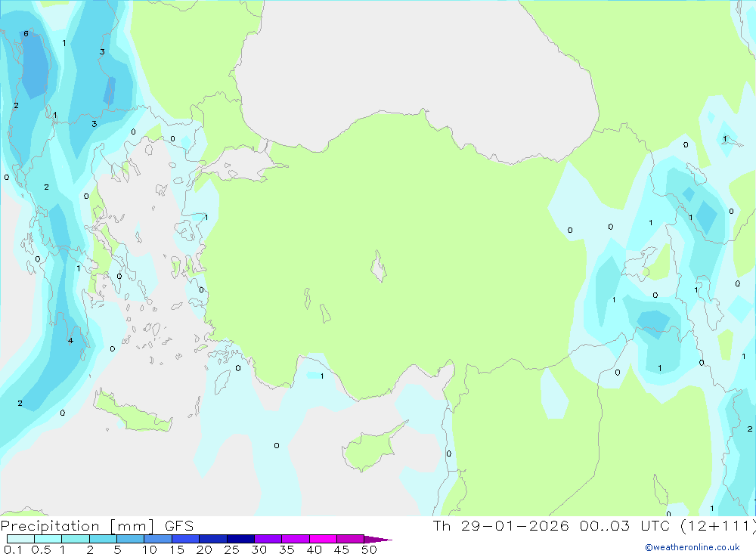This screenshot has width=756, height=554.
Task: Open the weatheronline.co.uk copyright link
Action: click(x=692, y=547)
